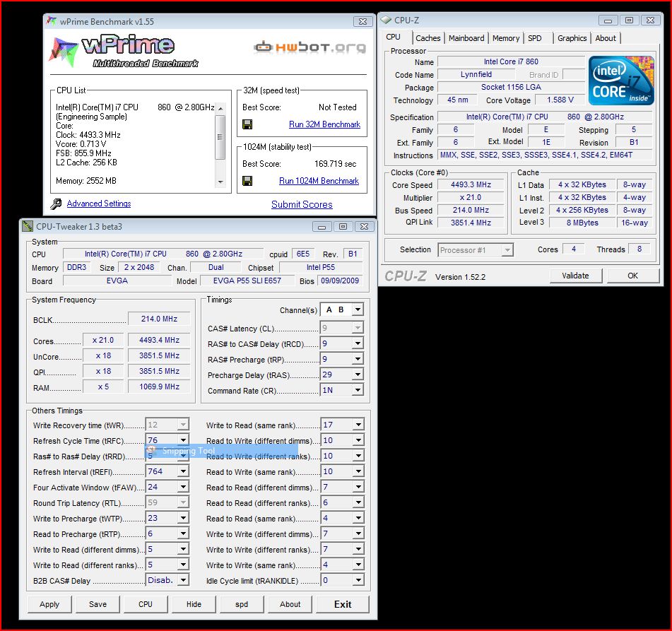
Task: Click the BCLK 214.0 MHz value field
Action: (x=159, y=319)
